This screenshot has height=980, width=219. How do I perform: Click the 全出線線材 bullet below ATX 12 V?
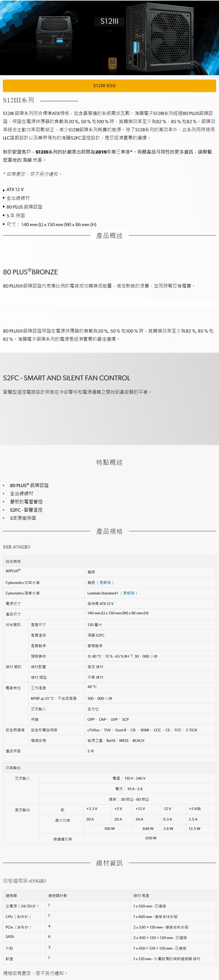(x=18, y=198)
